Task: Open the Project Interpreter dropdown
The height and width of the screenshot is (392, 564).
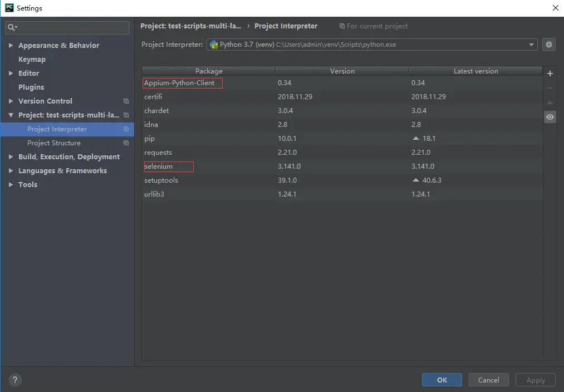Action: (x=372, y=45)
